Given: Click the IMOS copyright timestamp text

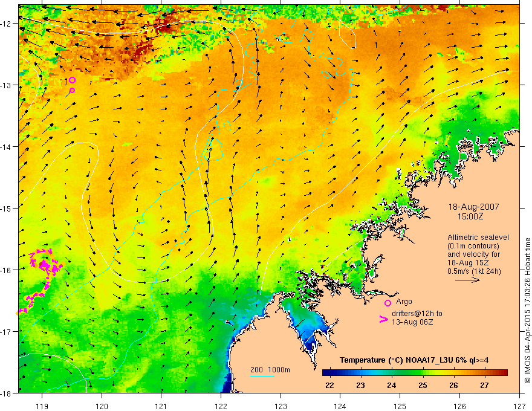Looking at the screenshot, I should point(527,311).
